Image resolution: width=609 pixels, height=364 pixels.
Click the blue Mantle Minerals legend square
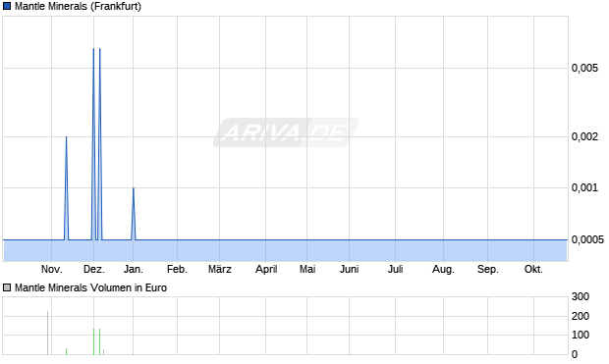7,6
